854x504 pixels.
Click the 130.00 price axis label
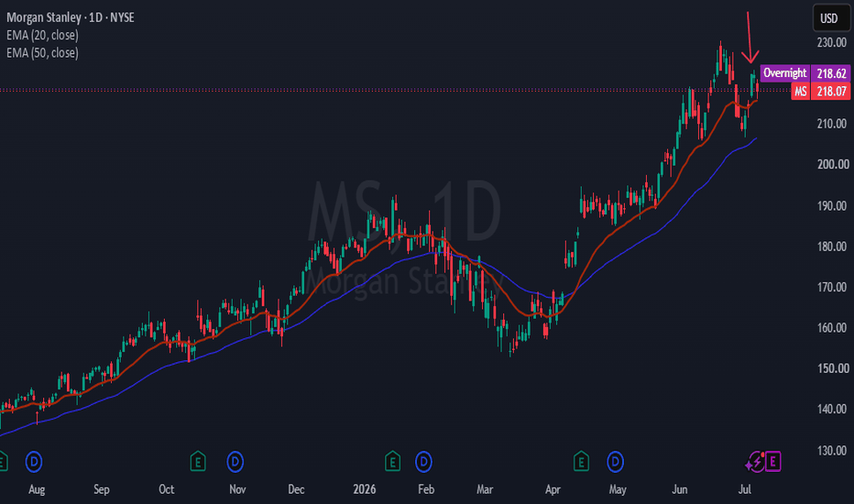pos(832,451)
